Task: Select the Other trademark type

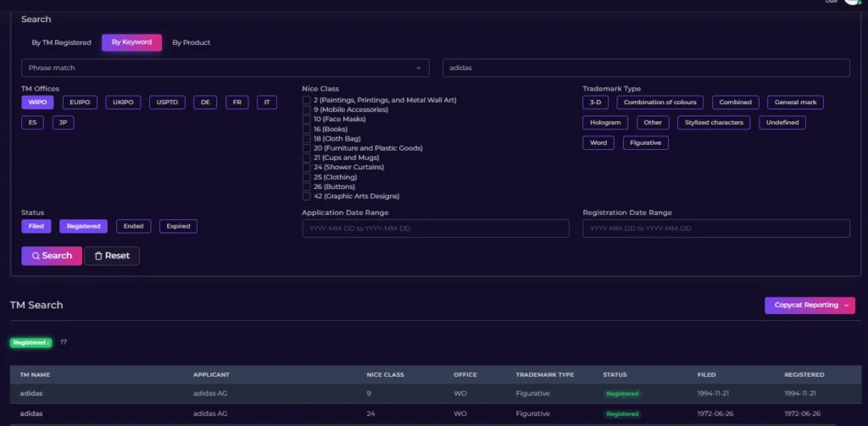Action: pyautogui.click(x=653, y=122)
